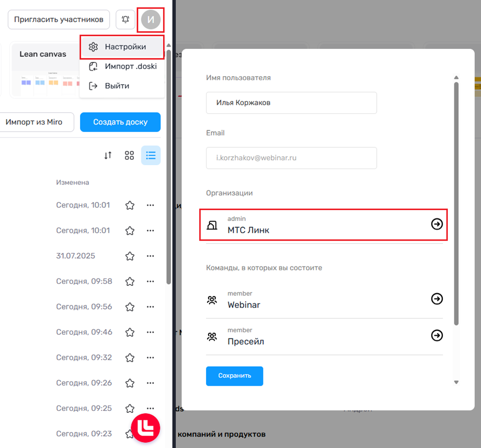Open the more-options menu for the 09:26 board
The image size is (481, 448).
(x=150, y=383)
